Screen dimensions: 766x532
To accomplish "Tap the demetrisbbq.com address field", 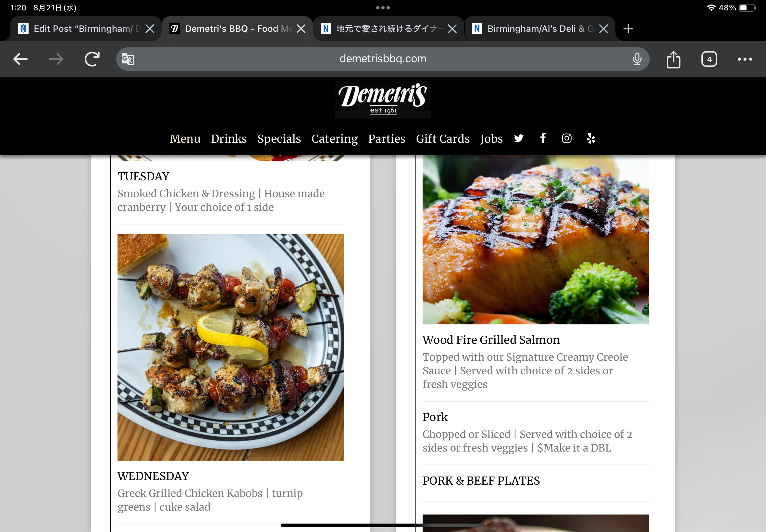I will click(382, 59).
